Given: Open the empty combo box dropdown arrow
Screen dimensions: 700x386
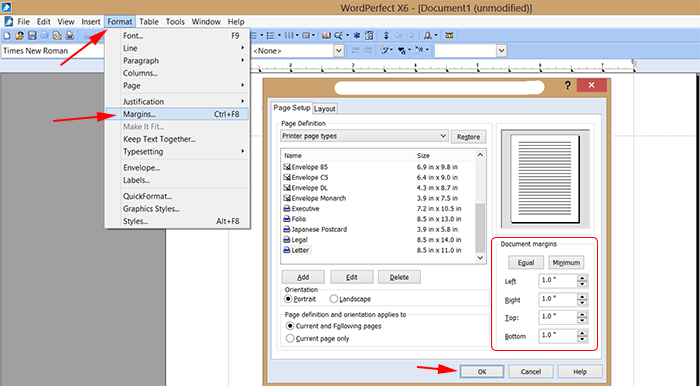Looking at the screenshot, I should coord(501,51).
